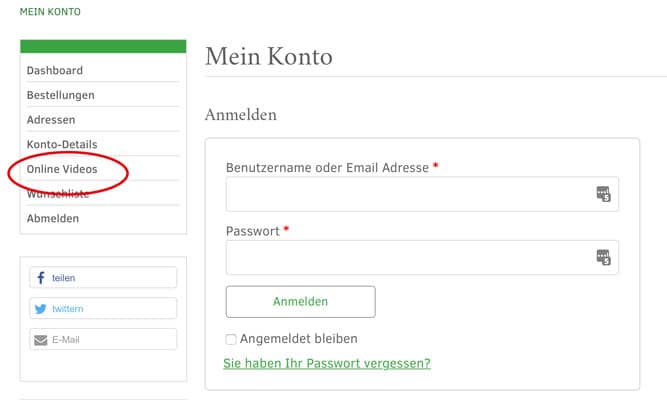
Task: Open the circled Online Videos entry
Action: pos(62,169)
